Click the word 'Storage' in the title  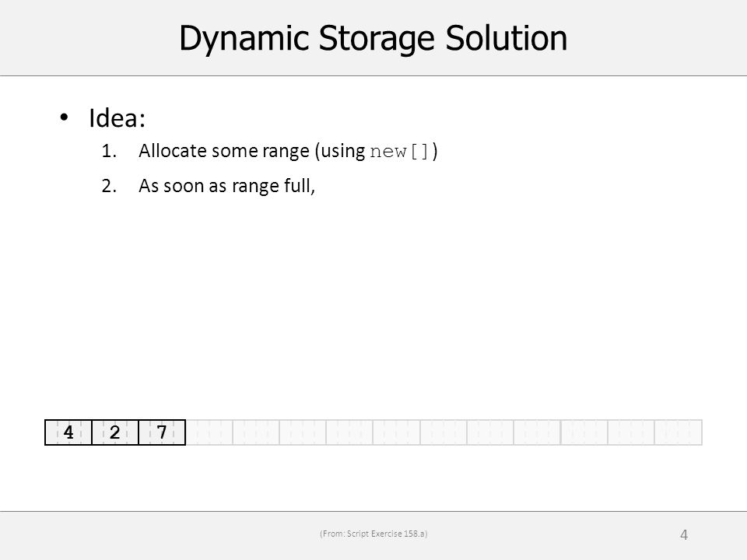coord(377,40)
